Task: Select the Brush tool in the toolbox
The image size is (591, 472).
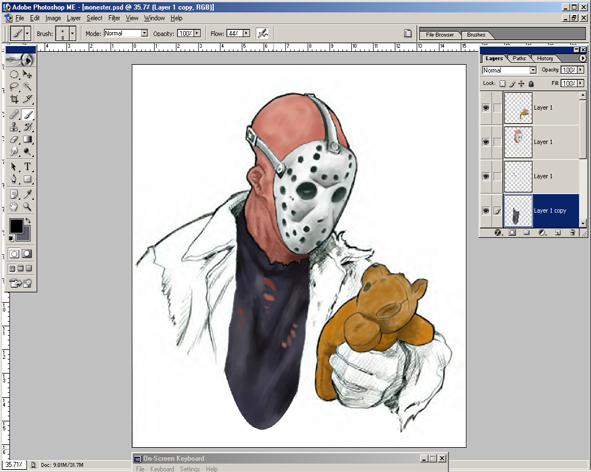Action: pos(27,114)
